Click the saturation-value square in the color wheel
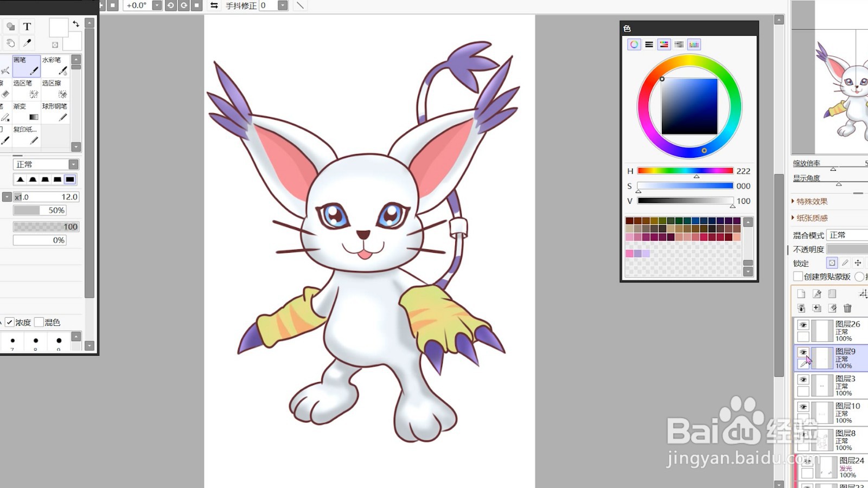The height and width of the screenshot is (488, 868). pos(690,106)
